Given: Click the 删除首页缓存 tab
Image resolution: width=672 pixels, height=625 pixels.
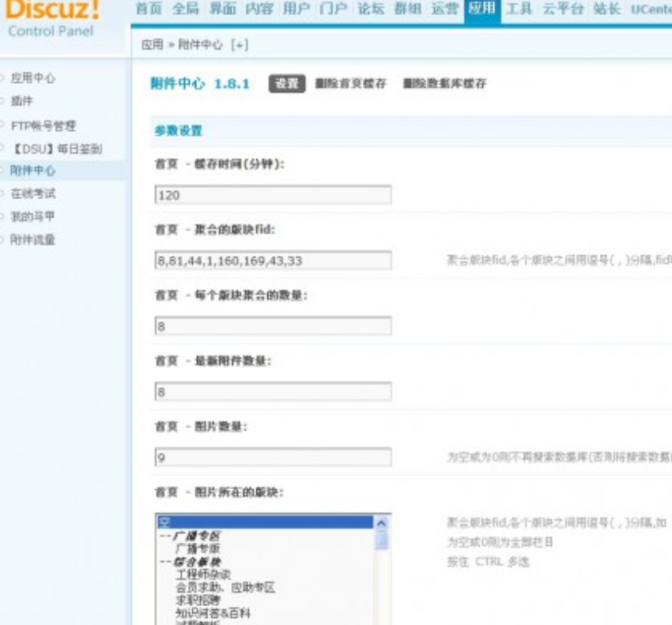Looking at the screenshot, I should [350, 83].
